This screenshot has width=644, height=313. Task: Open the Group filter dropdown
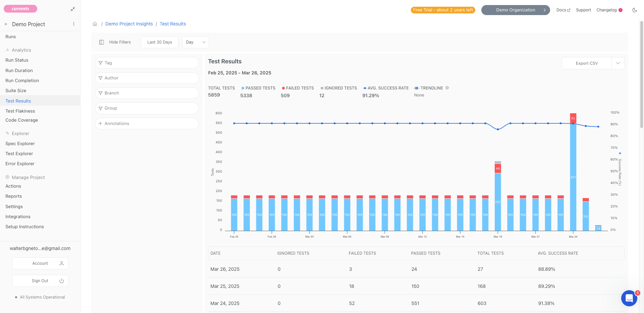147,108
